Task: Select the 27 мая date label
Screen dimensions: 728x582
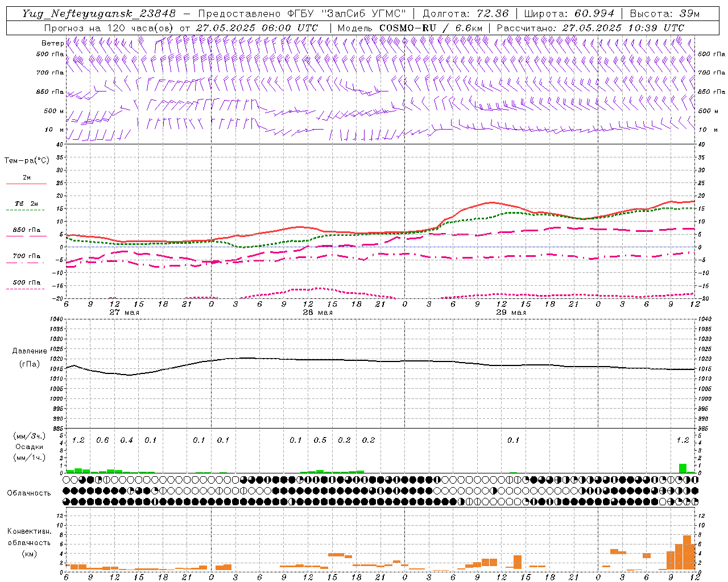Action: pyautogui.click(x=125, y=313)
